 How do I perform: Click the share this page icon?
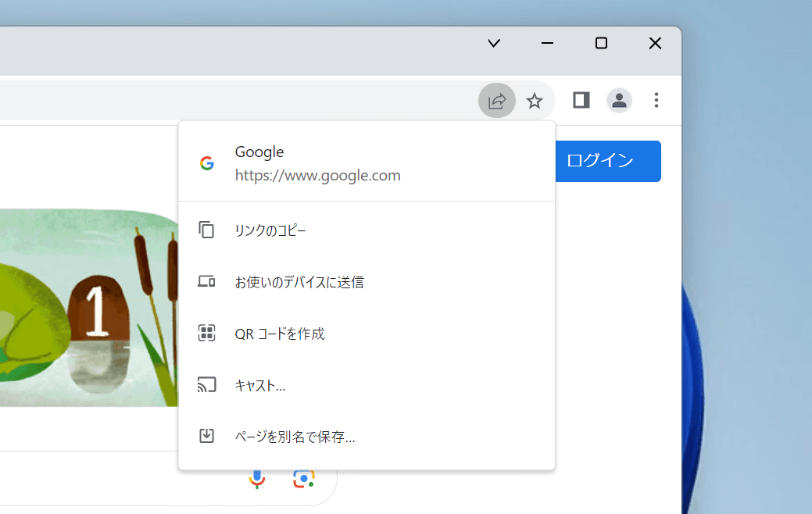[496, 101]
